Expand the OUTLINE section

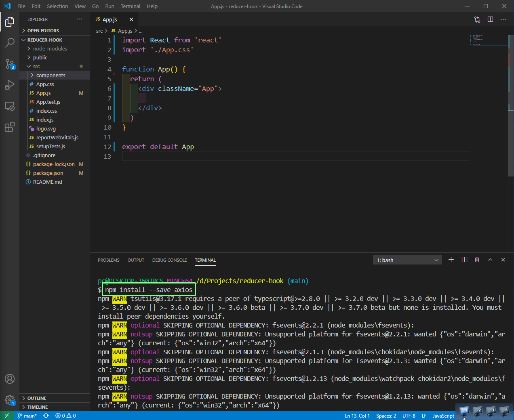55,398
